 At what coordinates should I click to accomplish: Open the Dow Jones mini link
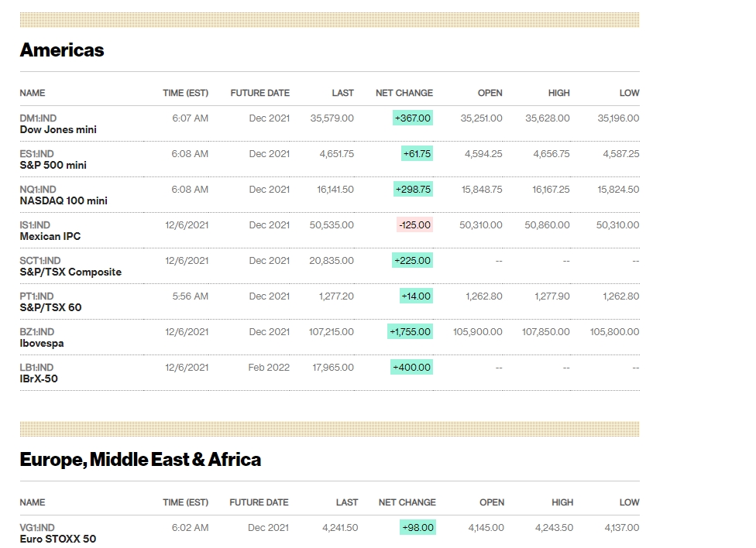58,130
